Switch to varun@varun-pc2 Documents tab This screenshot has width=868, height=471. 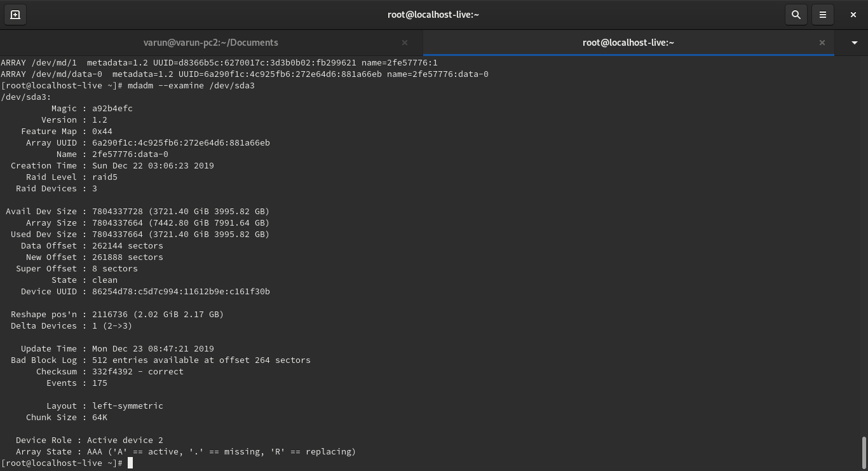tap(210, 43)
